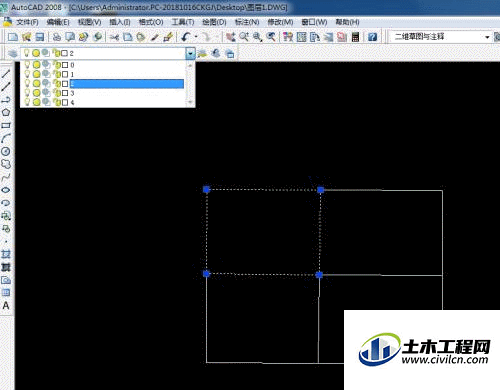
Task: Open the 文件(F) menu
Action: (27, 22)
